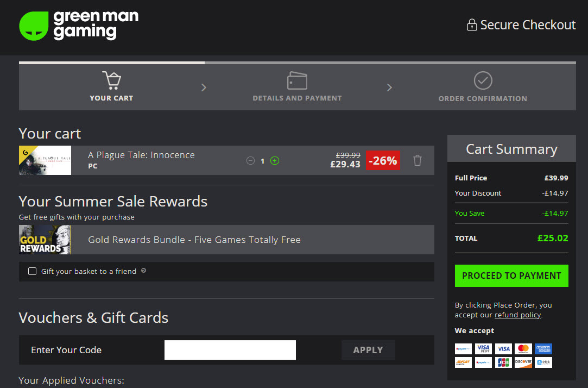
Task: Click the APPLY voucher button
Action: pos(368,350)
